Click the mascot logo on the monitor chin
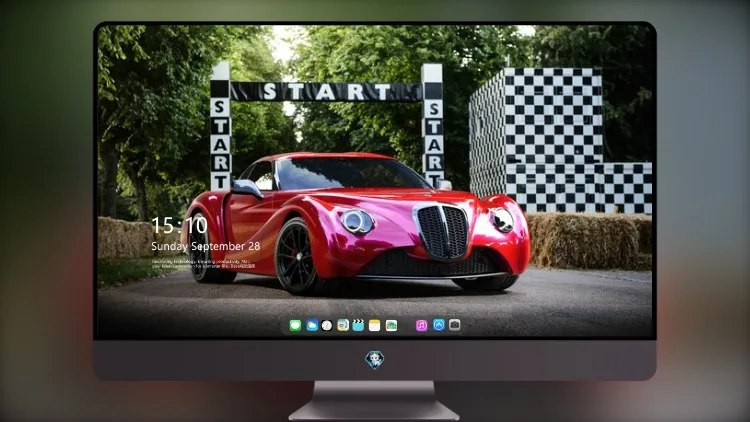750x422 pixels. click(x=375, y=360)
